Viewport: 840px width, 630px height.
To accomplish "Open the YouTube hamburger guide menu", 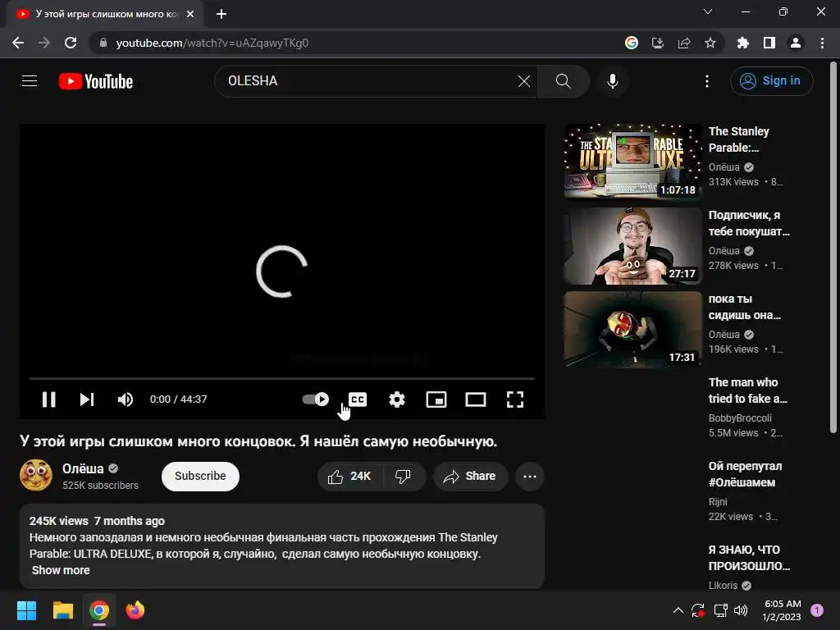I will point(30,81).
